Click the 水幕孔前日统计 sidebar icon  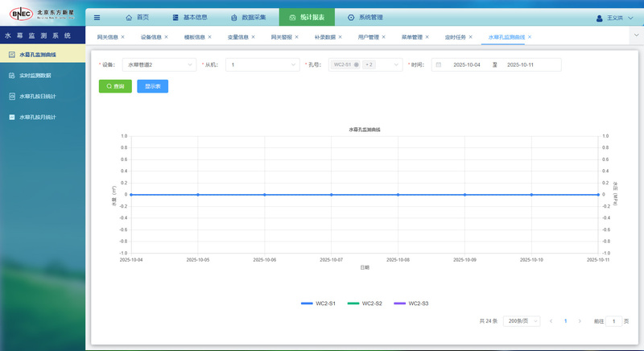(11, 96)
